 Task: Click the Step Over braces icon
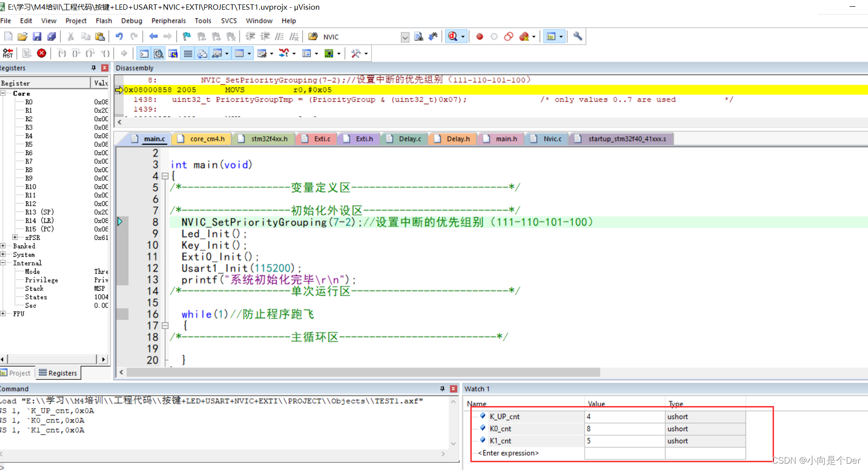(x=76, y=53)
